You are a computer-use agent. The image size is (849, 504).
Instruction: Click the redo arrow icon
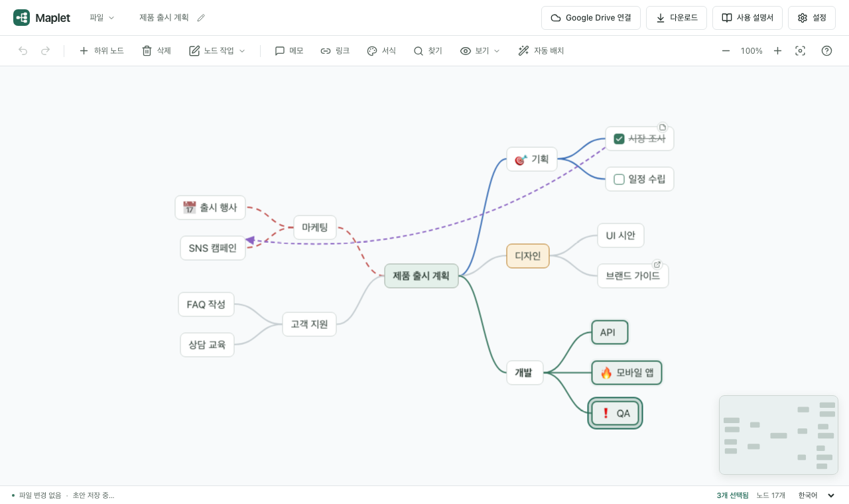(x=45, y=51)
